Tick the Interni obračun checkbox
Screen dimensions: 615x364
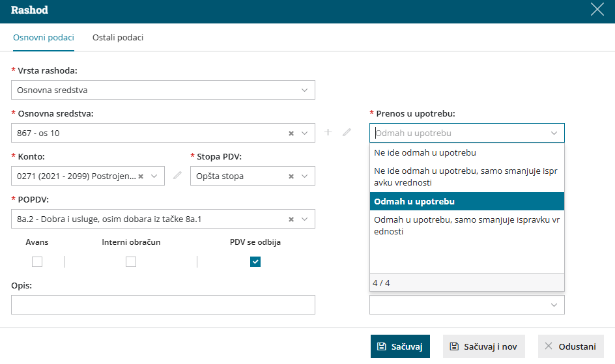131,262
